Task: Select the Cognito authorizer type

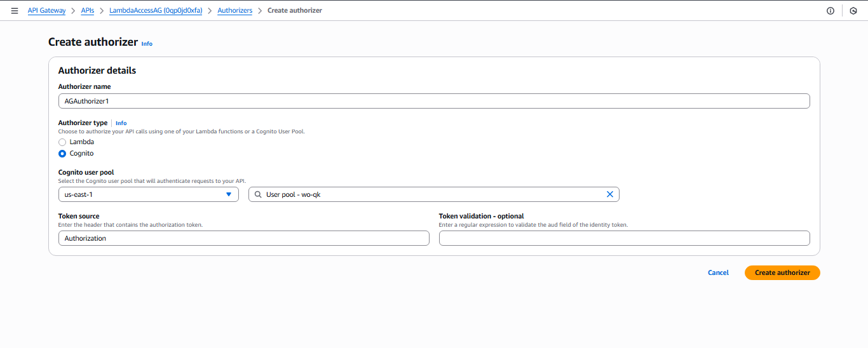Action: point(62,154)
